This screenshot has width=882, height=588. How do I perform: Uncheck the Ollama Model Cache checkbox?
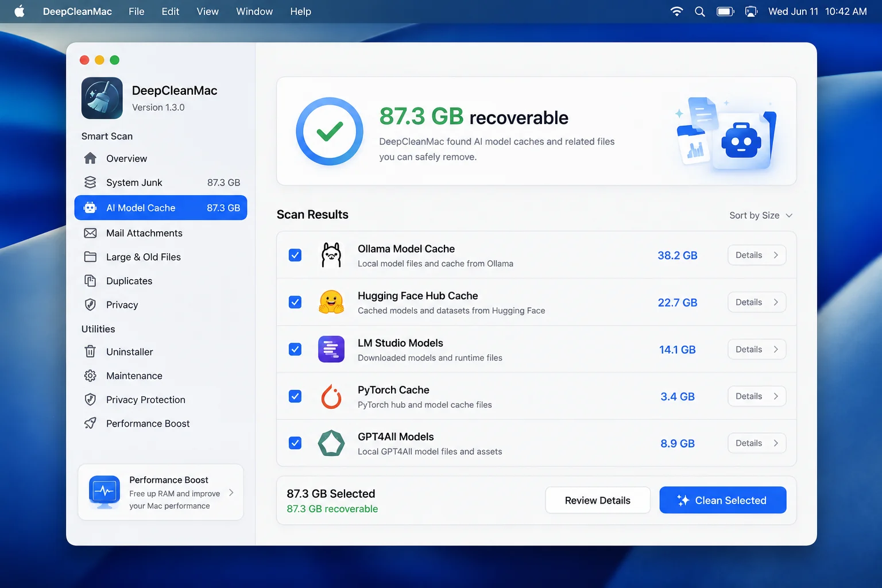pos(295,255)
